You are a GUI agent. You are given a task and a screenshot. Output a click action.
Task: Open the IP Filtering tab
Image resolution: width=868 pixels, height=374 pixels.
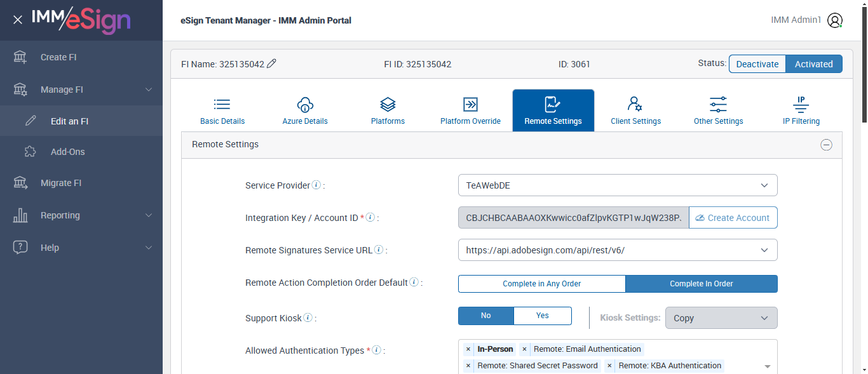[x=801, y=111]
